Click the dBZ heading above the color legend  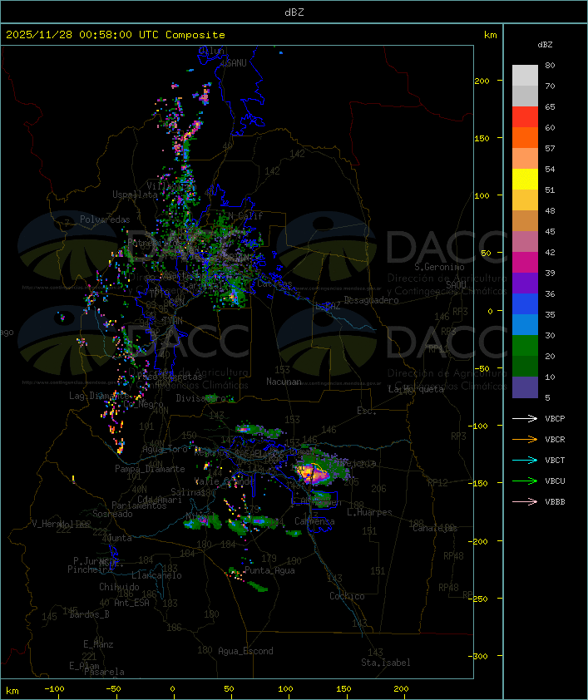coord(545,45)
